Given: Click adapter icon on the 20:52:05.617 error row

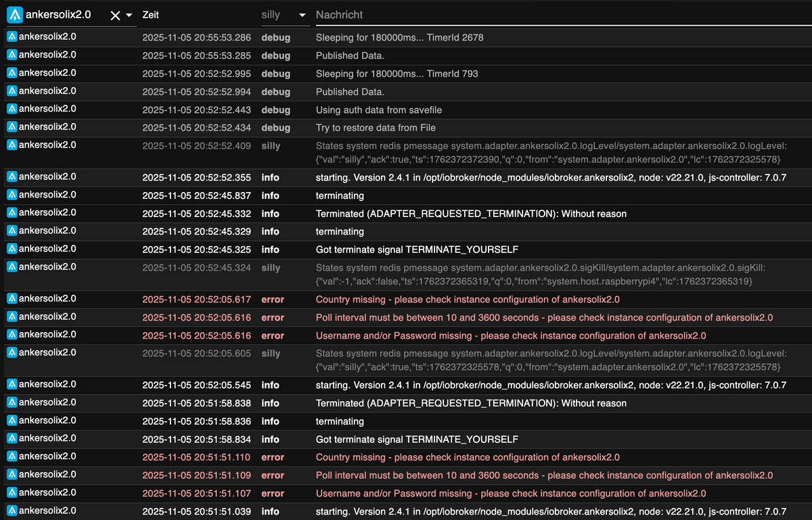Looking at the screenshot, I should point(12,299).
